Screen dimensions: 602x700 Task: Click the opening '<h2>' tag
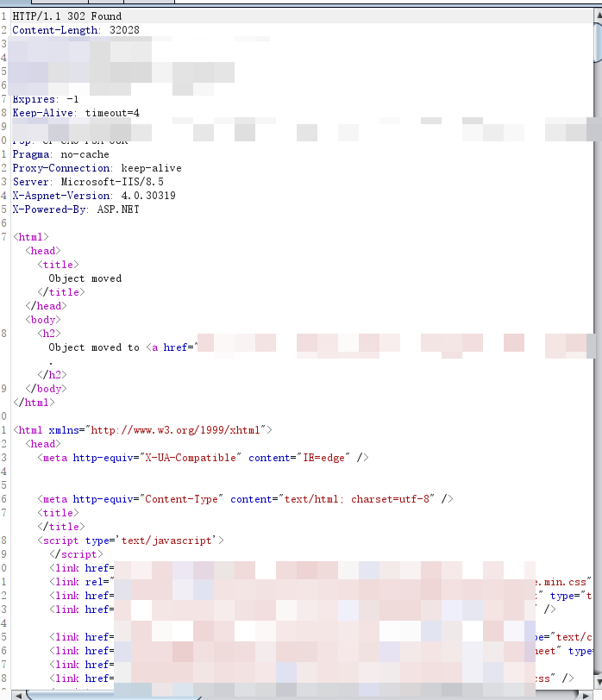point(49,334)
